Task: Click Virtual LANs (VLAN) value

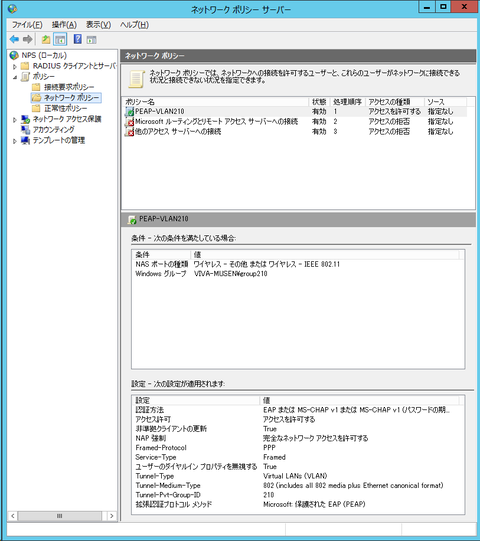Action: click(x=295, y=476)
